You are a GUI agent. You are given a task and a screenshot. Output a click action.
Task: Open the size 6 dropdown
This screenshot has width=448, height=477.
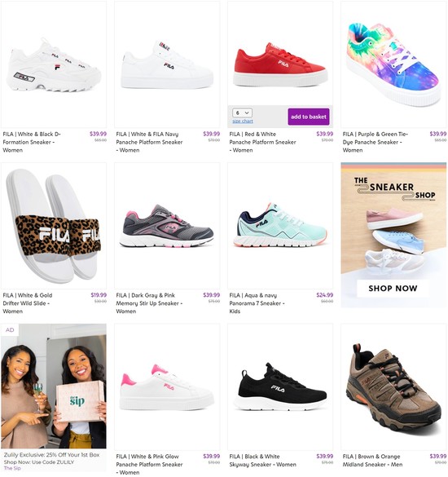(x=242, y=113)
